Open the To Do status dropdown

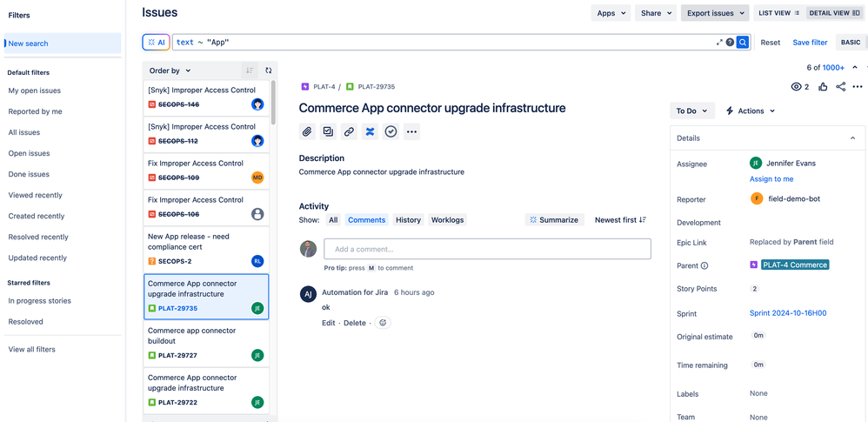click(692, 111)
